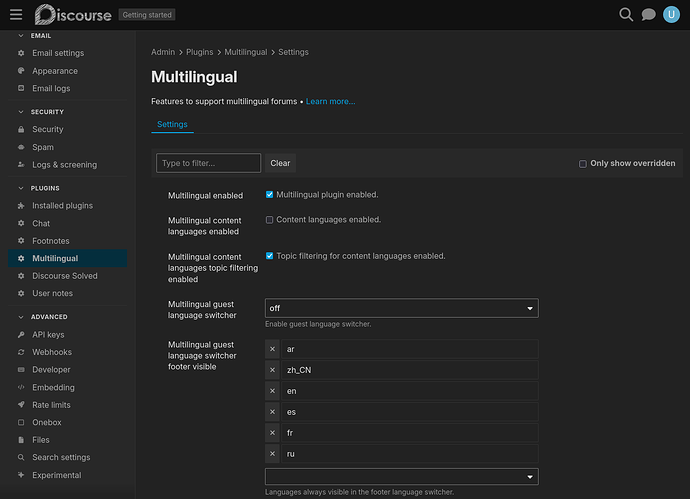Click the Settings breadcrumb
The image size is (690, 499).
click(x=293, y=52)
